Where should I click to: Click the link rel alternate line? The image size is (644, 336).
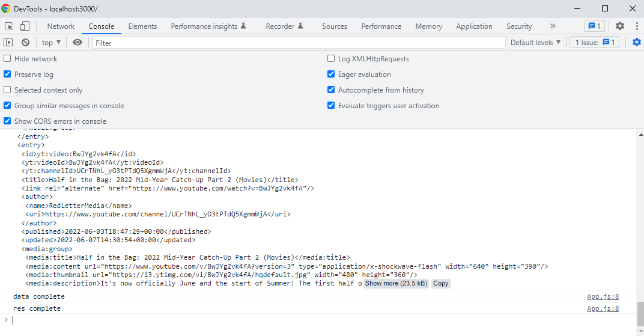coord(168,189)
